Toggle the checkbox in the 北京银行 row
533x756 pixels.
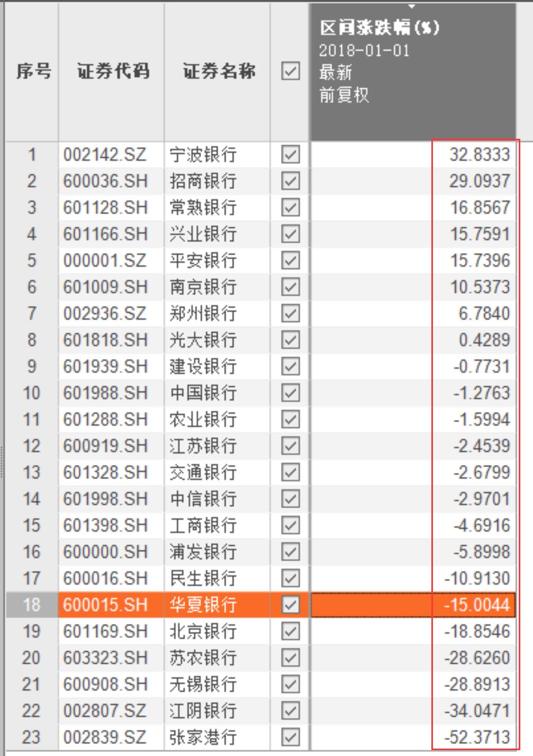[x=291, y=631]
